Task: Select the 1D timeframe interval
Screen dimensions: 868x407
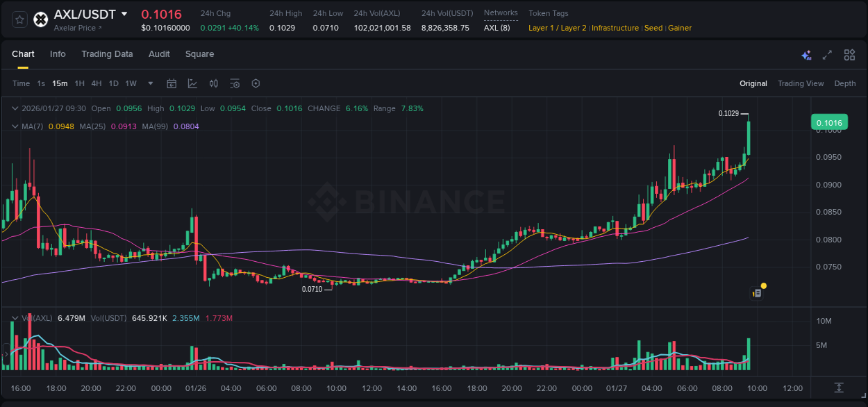Action: pyautogui.click(x=113, y=83)
